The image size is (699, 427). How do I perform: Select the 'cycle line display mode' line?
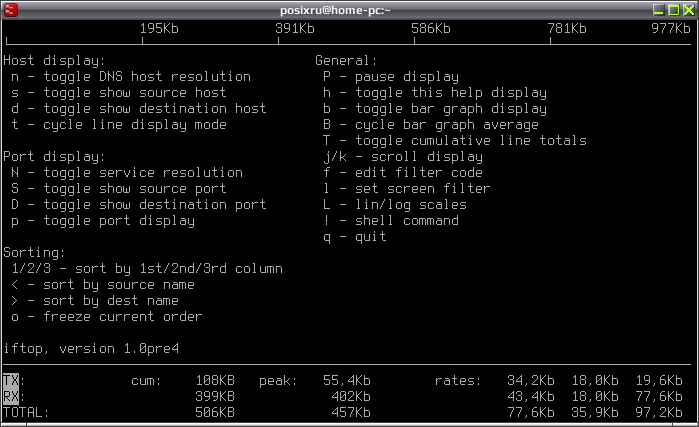point(119,125)
